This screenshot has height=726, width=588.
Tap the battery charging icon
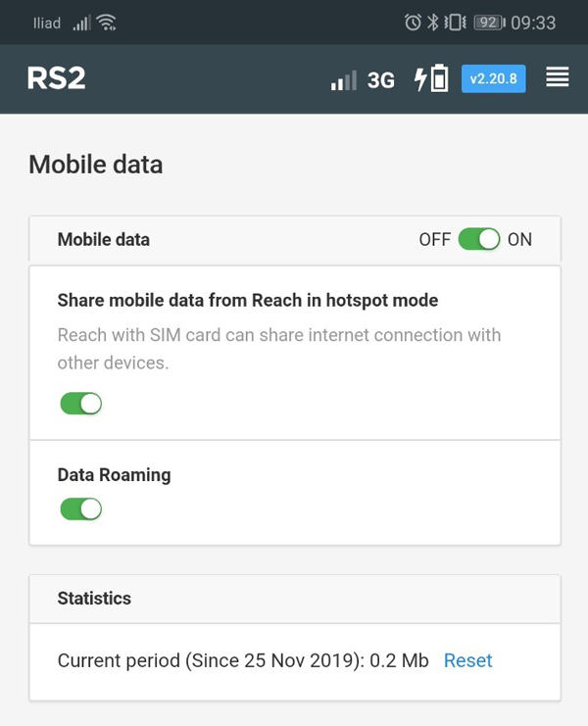pos(432,78)
